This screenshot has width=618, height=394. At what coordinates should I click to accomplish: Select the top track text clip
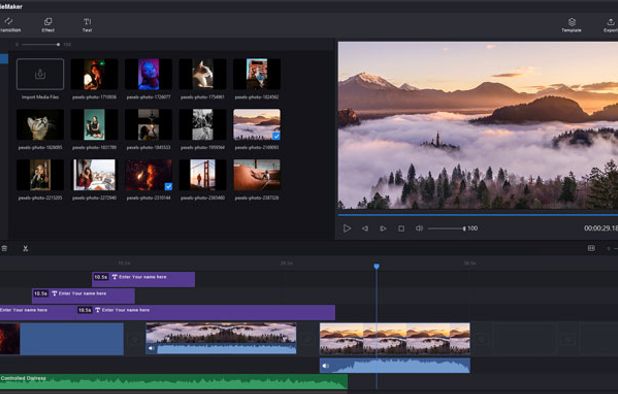(143, 279)
